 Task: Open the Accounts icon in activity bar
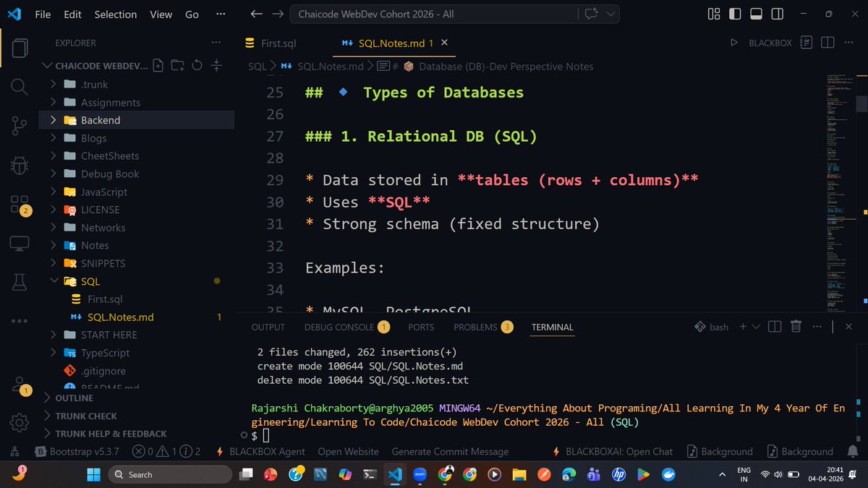point(20,385)
